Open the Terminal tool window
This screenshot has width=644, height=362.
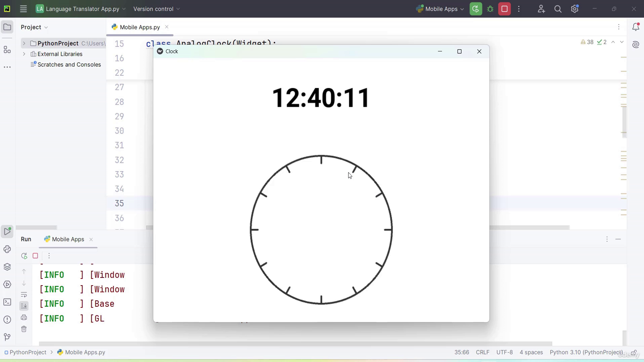click(7, 302)
